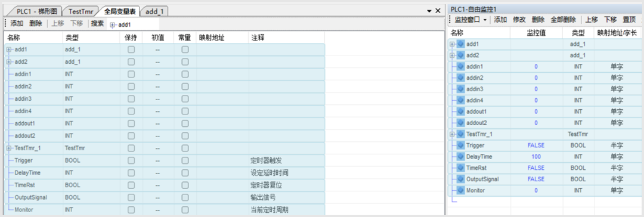Expand the add1 search result node
This screenshot has width=644, height=217.
(112, 25)
